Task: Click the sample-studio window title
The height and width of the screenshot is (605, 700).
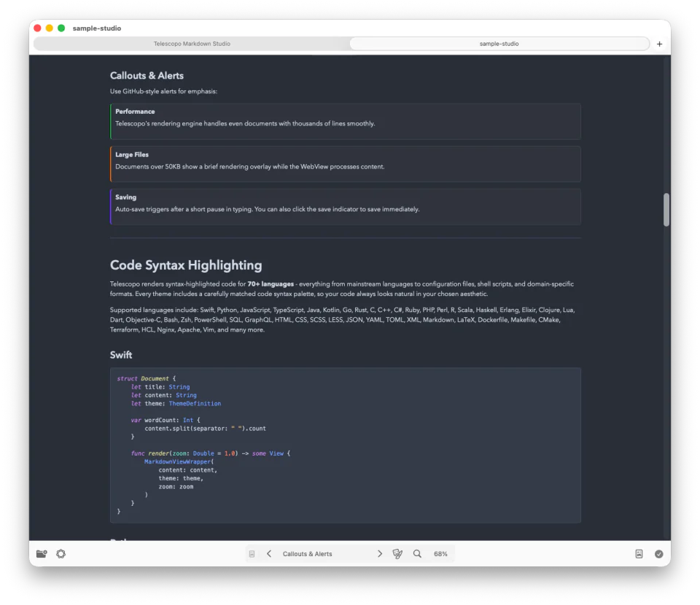Action: 97,28
